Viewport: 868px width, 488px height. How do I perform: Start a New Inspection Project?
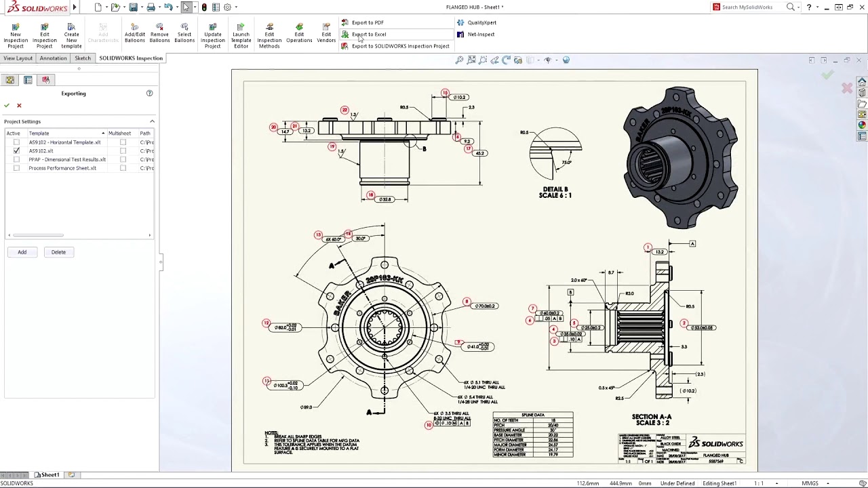click(16, 35)
